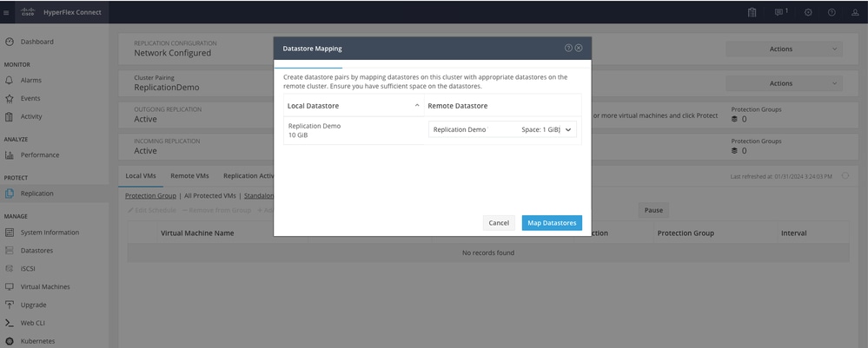The image size is (868, 348).
Task: Click Cancel in Datastore Mapping dialog
Action: pos(499,223)
